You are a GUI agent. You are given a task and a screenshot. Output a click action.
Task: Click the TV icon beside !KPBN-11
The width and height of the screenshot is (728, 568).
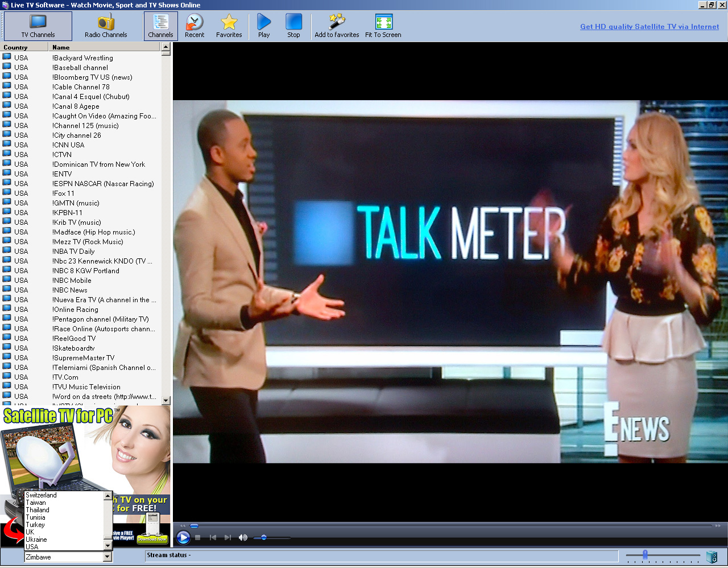coord(7,212)
